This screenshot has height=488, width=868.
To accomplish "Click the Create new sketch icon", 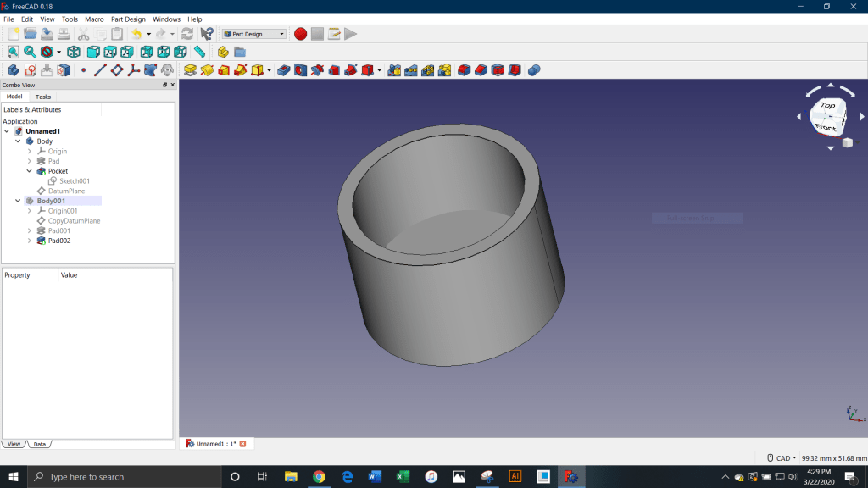I will [x=30, y=70].
